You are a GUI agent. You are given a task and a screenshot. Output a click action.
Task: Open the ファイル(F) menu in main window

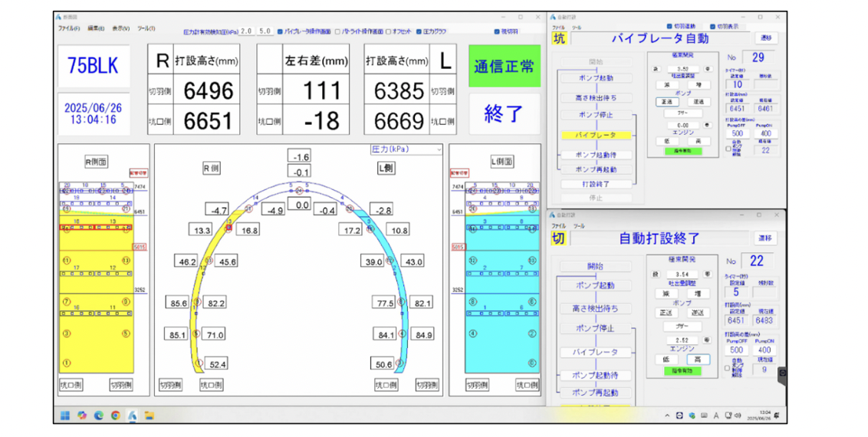tap(69, 28)
